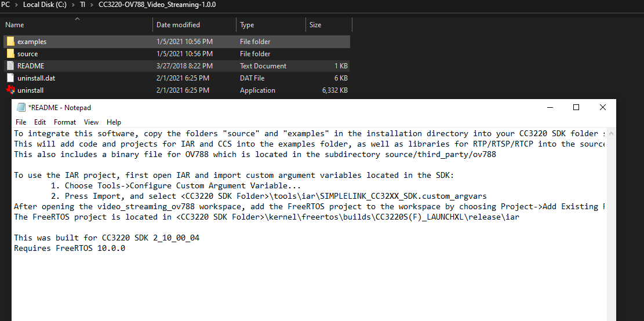Image resolution: width=644 pixels, height=321 pixels.
Task: Click 'Text Document' type cell
Action: (x=263, y=65)
